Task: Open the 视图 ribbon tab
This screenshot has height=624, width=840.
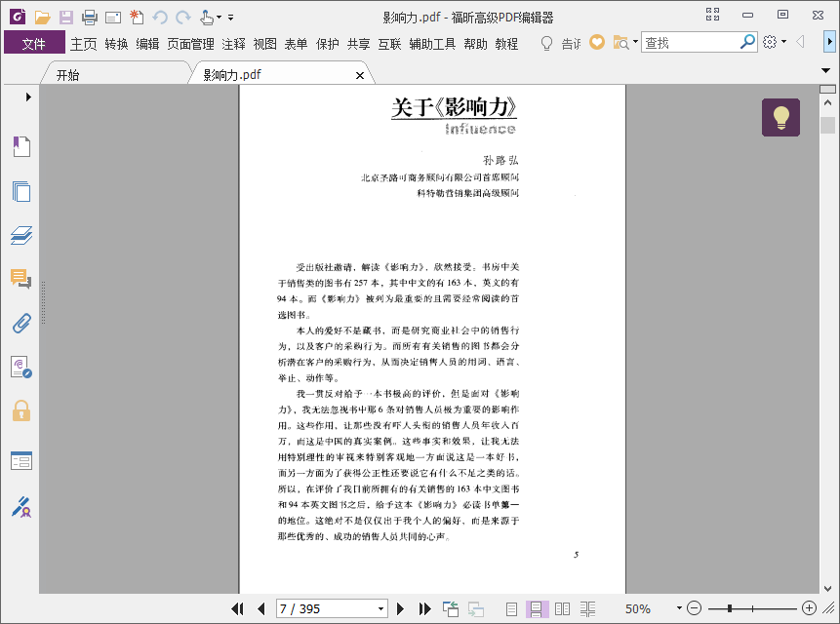Action: 264,44
